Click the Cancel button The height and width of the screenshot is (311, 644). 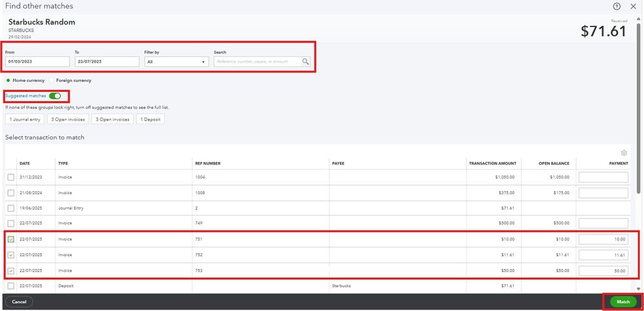(19, 302)
